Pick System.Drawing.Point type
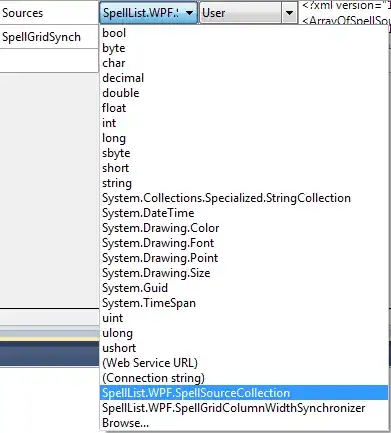The height and width of the screenshot is (433, 391). (x=244, y=258)
